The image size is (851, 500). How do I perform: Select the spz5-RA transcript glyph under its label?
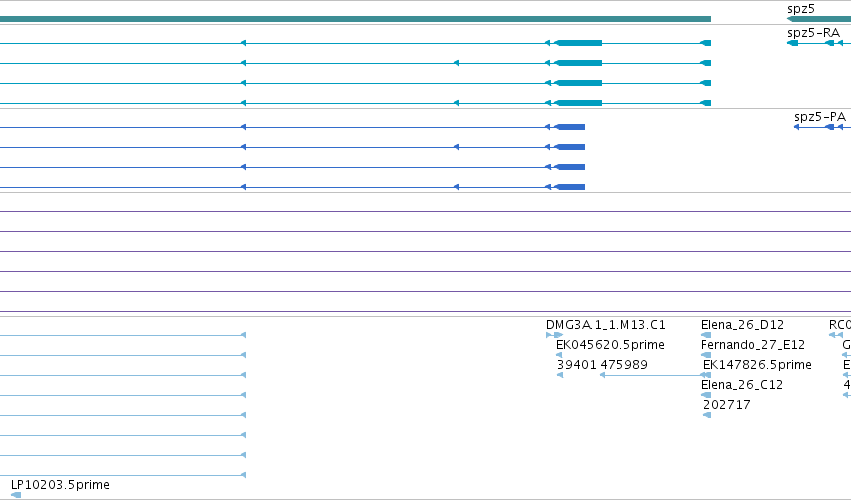click(x=818, y=43)
